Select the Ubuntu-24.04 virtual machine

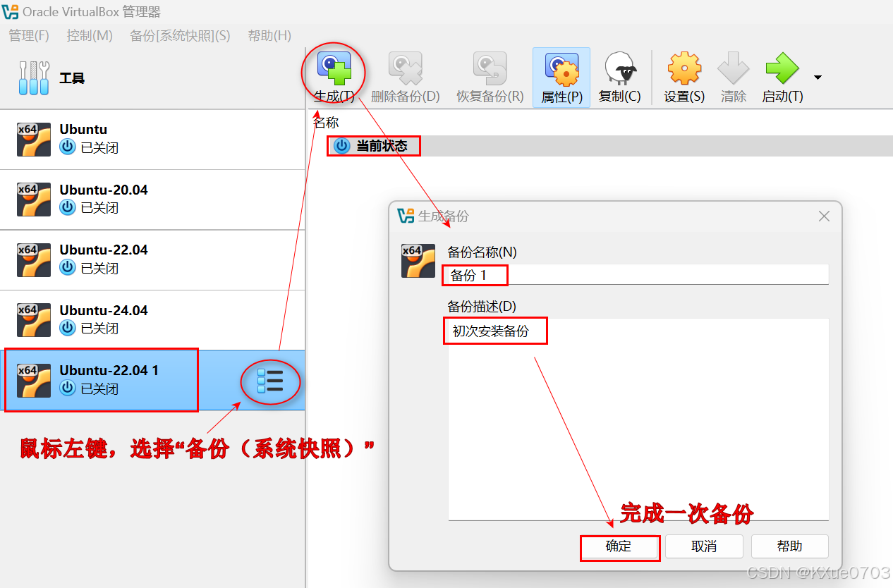152,320
